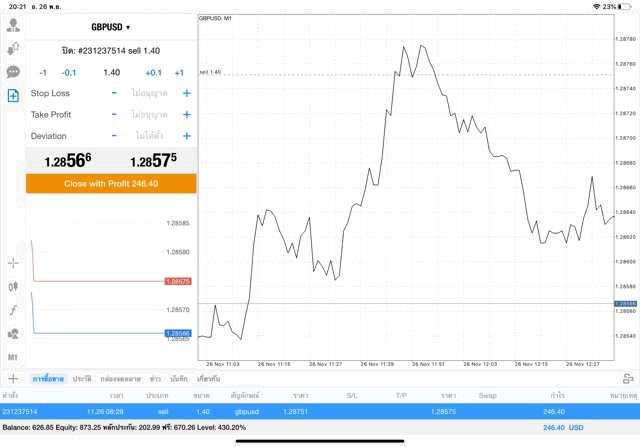640x447 pixels.
Task: Open candlestick chart type icon
Action: click(x=13, y=287)
